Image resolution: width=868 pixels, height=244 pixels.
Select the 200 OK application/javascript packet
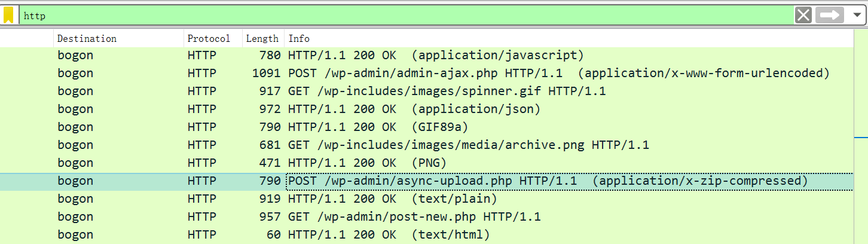click(x=435, y=55)
